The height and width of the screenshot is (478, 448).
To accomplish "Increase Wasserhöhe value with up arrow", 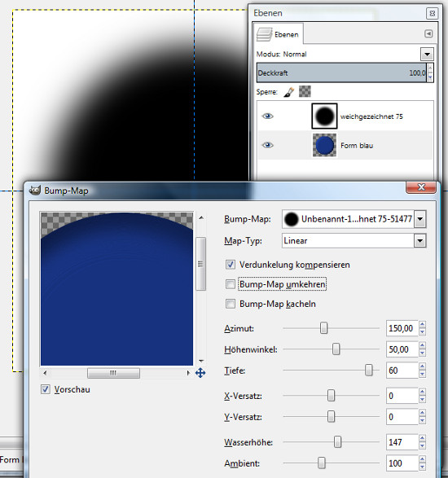I will [x=423, y=438].
